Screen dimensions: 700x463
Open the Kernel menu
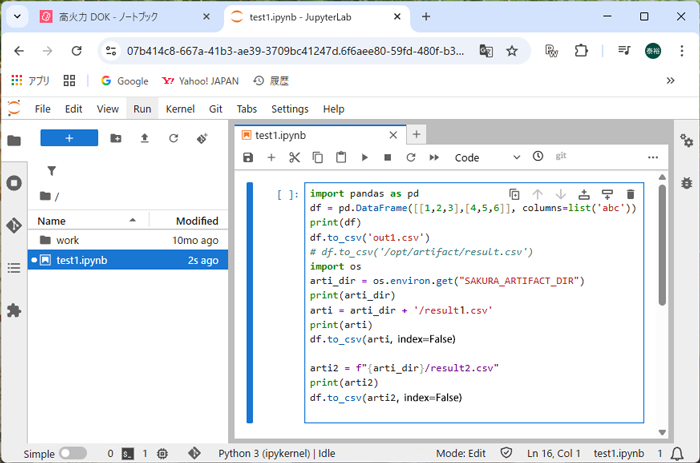pos(180,109)
